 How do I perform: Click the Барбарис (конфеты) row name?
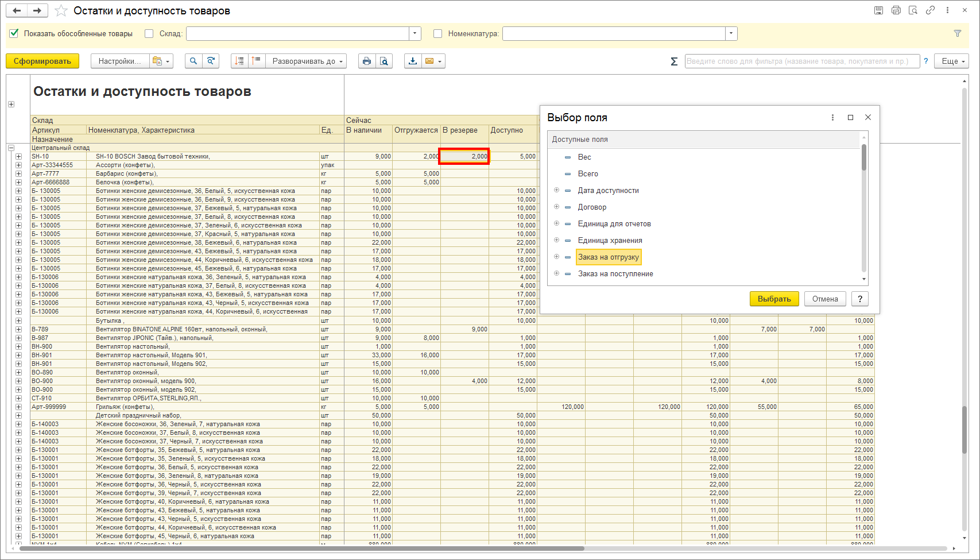click(127, 173)
